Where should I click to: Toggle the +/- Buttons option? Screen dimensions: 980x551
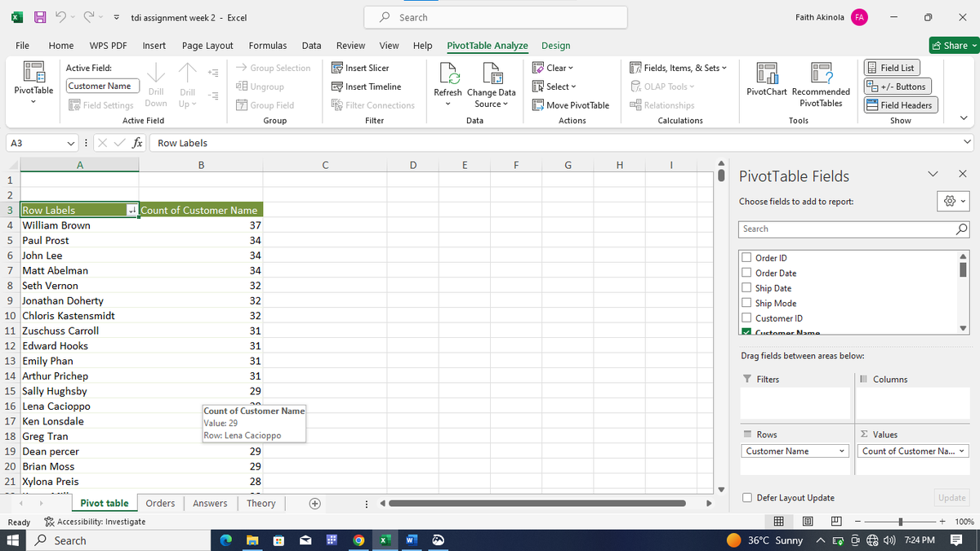click(897, 87)
